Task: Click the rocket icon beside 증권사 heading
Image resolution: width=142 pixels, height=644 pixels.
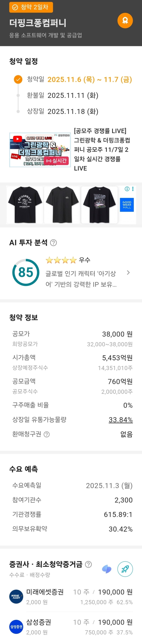Action: click(x=125, y=569)
